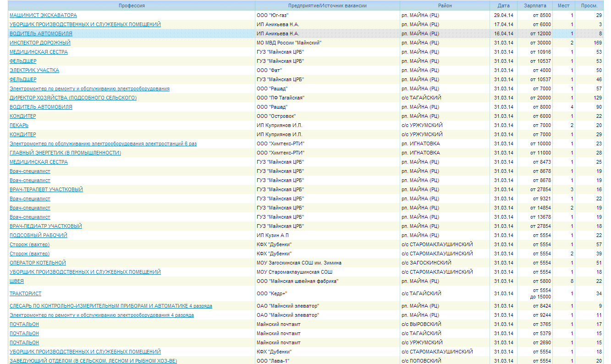
Task: Open ДИРЕКТОР ХОЗЯЙСТВА (ПОДСОБНОГО СЕЛЬСКОГО) link
Action: pyautogui.click(x=73, y=98)
